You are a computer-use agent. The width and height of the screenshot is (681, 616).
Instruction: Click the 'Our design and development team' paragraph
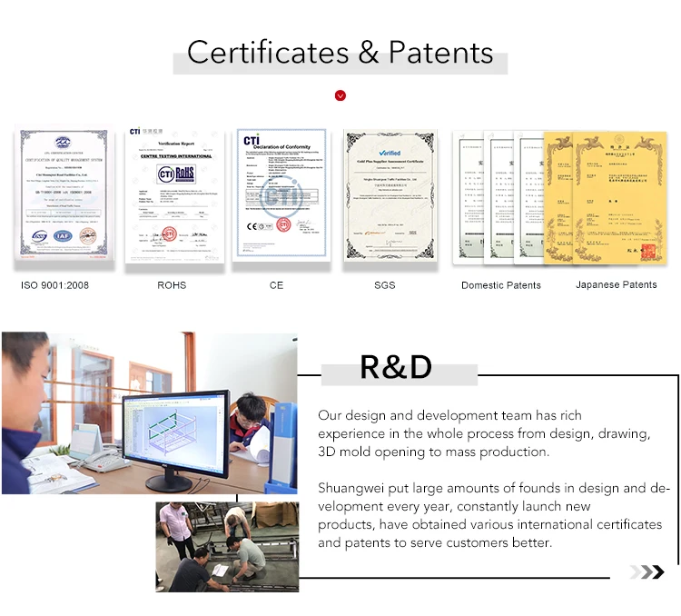(x=484, y=433)
